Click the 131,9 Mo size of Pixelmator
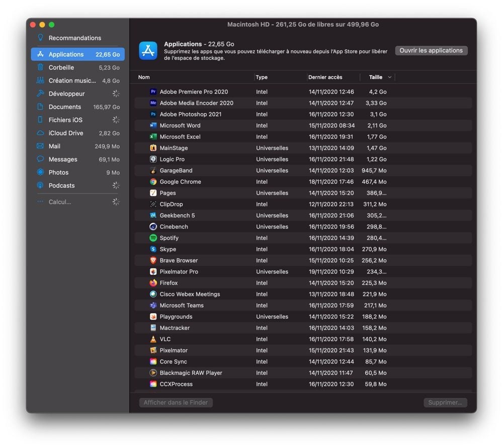Viewport: 503px width, 448px height. point(375,350)
